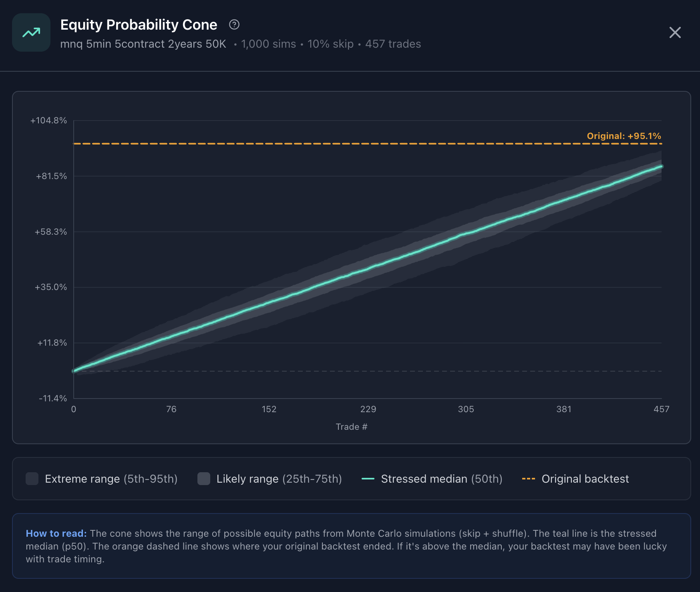The width and height of the screenshot is (700, 592).
Task: Click the 229 tick on Trade axis
Action: (x=368, y=409)
